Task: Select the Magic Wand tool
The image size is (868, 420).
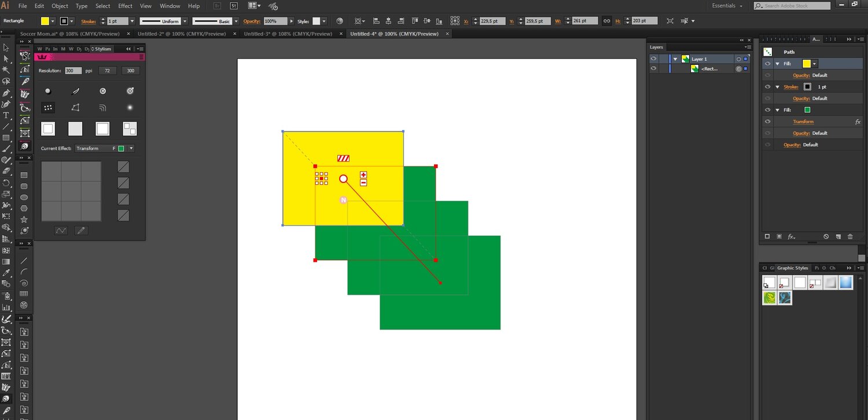Action: pos(6,70)
